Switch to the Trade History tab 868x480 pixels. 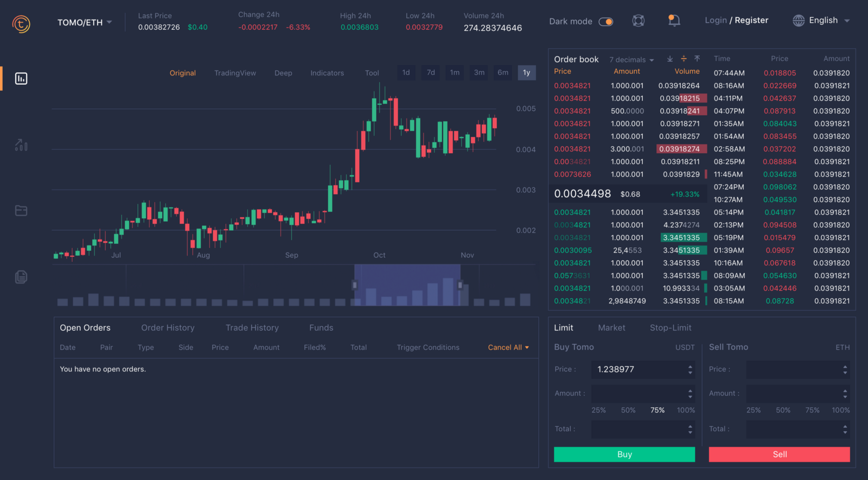[x=252, y=328]
